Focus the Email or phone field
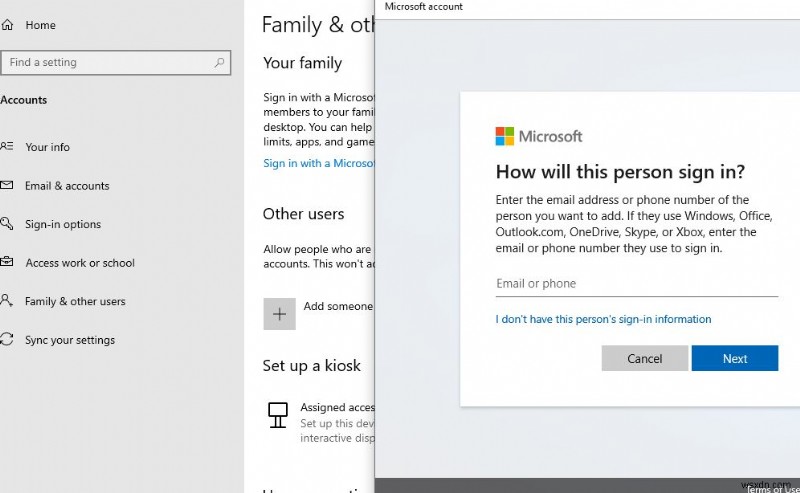Screen dimensions: 800x493 (636, 284)
